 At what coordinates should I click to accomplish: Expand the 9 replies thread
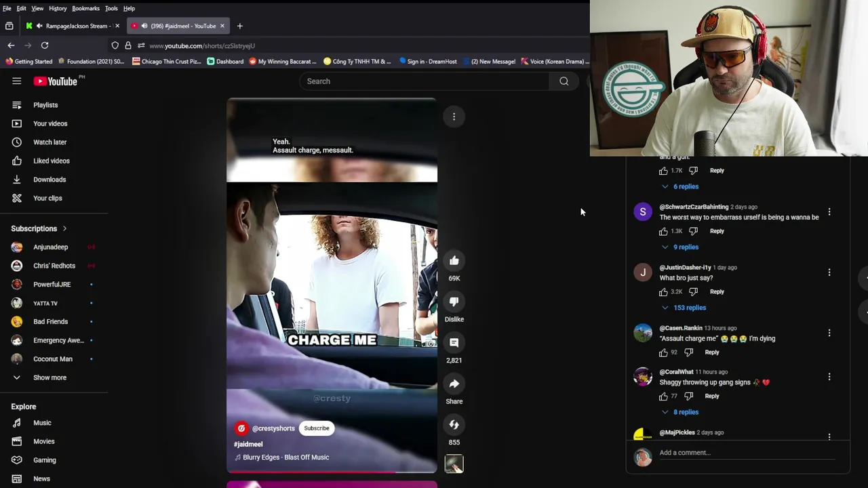click(x=680, y=247)
